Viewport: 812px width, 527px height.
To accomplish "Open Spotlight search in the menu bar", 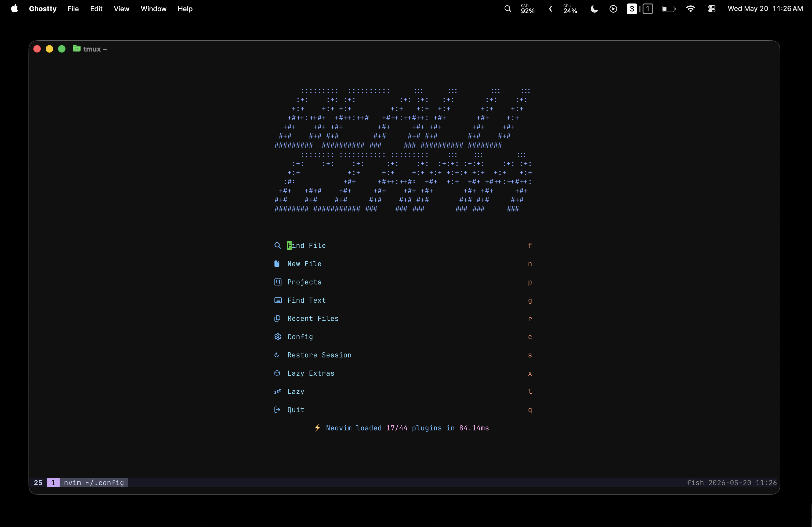I will coord(508,9).
